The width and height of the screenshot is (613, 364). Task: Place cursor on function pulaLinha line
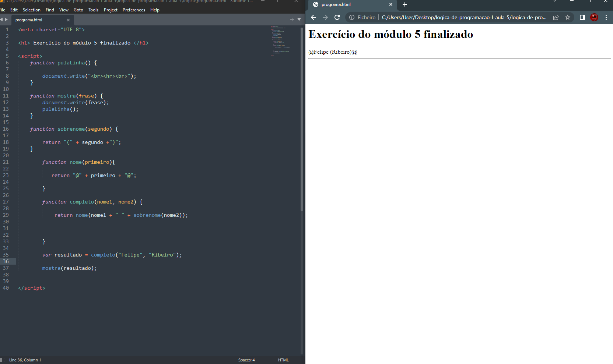(63, 63)
